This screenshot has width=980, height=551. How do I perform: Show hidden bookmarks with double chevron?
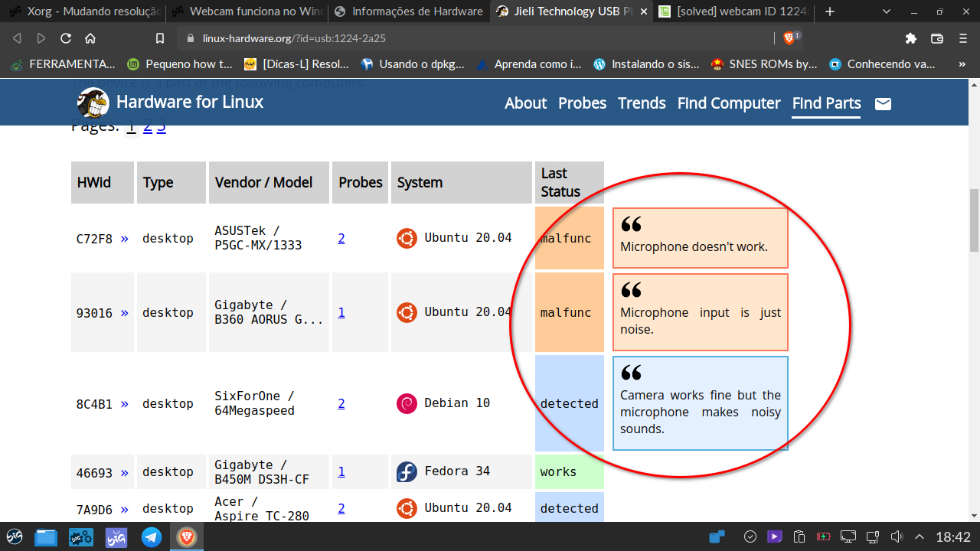[x=962, y=64]
